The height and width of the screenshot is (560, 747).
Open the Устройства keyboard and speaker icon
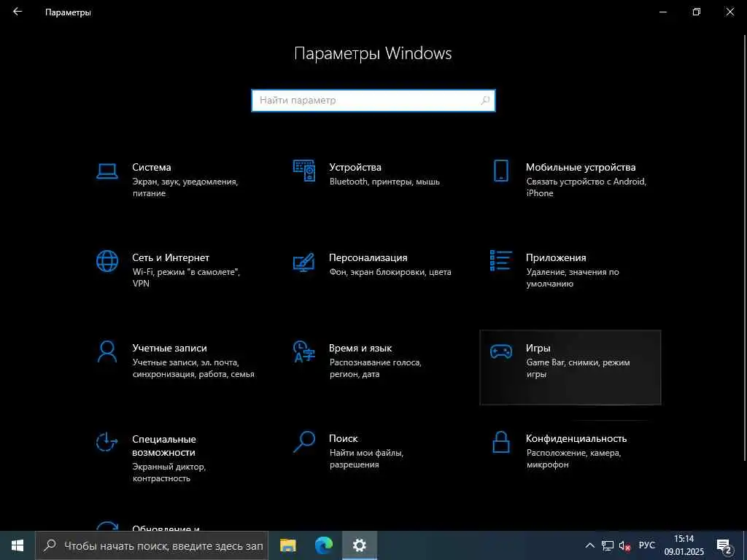304,171
